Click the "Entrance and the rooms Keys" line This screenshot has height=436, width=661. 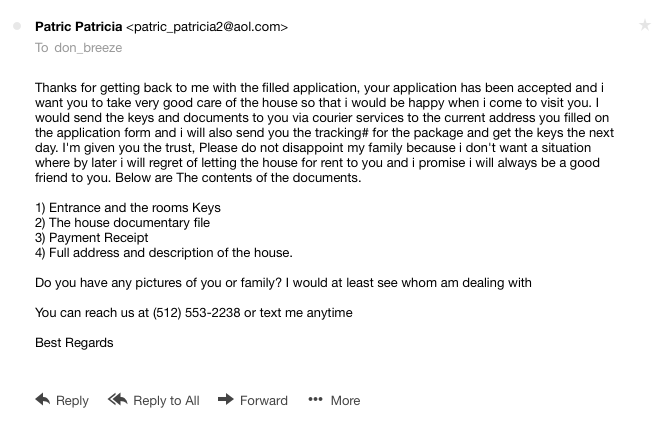click(128, 208)
